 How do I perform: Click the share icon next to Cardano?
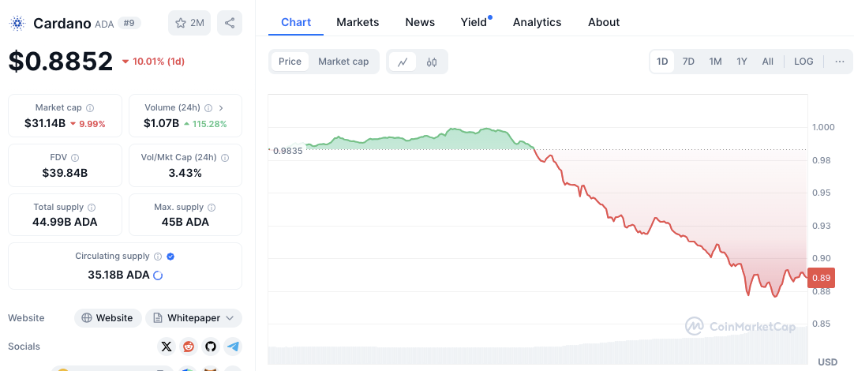[230, 23]
